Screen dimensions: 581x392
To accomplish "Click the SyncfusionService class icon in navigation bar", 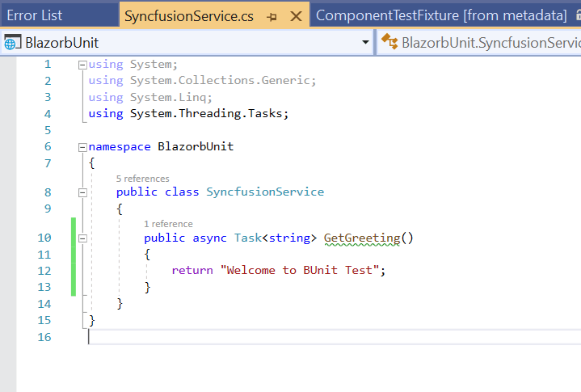I will (x=389, y=43).
